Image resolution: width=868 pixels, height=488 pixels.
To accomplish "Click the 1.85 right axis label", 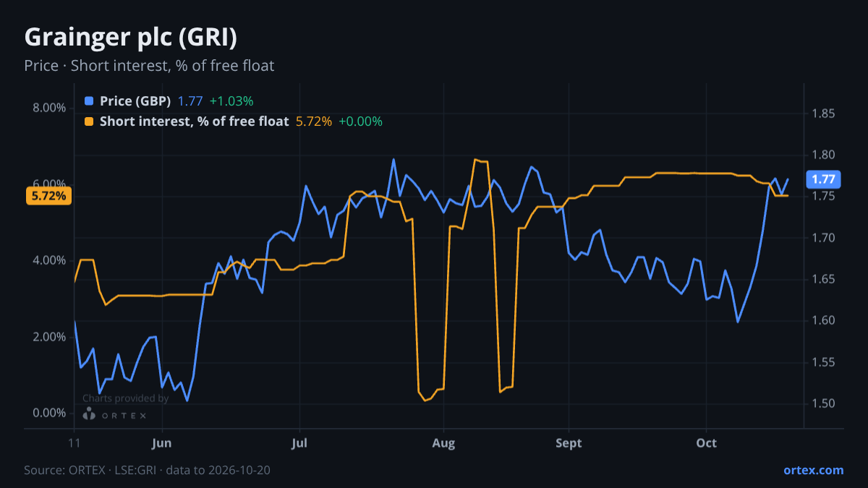I will 824,114.
